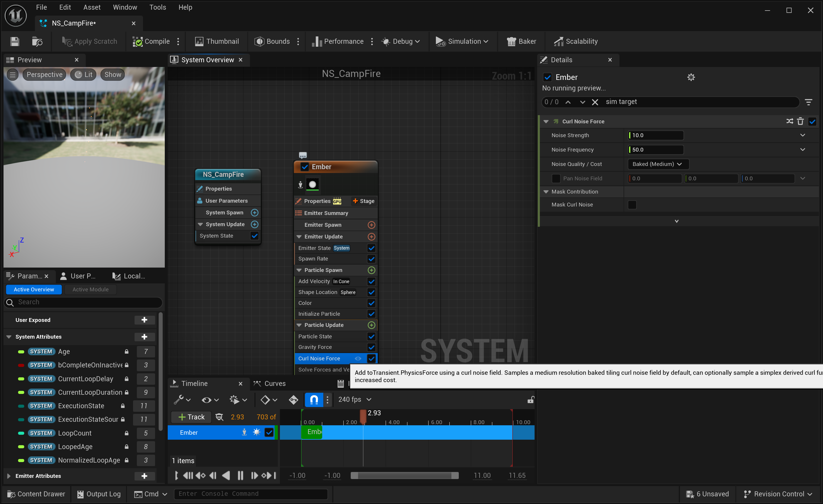The width and height of the screenshot is (823, 504).
Task: Open the Asset menu
Action: 92,7
